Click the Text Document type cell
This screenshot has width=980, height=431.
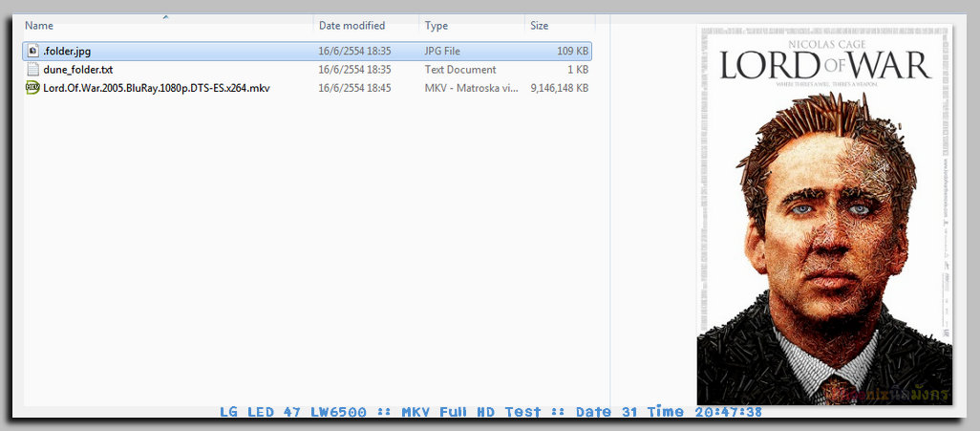(x=460, y=70)
